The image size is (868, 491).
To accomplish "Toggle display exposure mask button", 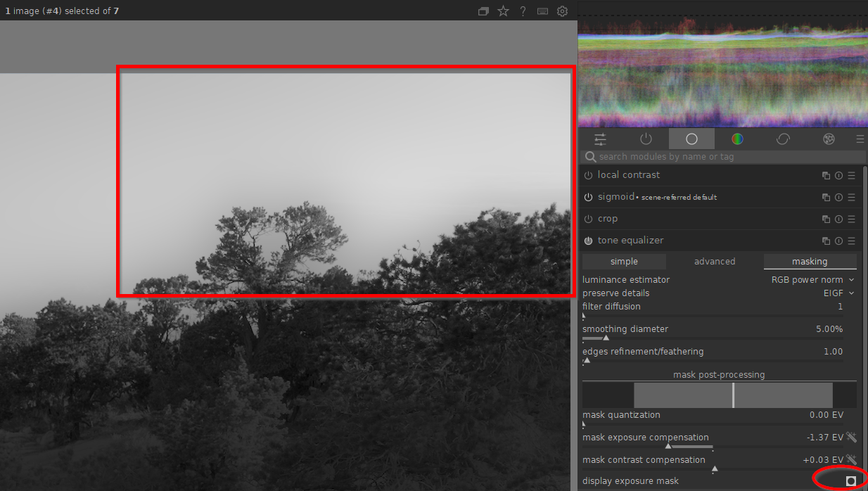I will [x=851, y=481].
